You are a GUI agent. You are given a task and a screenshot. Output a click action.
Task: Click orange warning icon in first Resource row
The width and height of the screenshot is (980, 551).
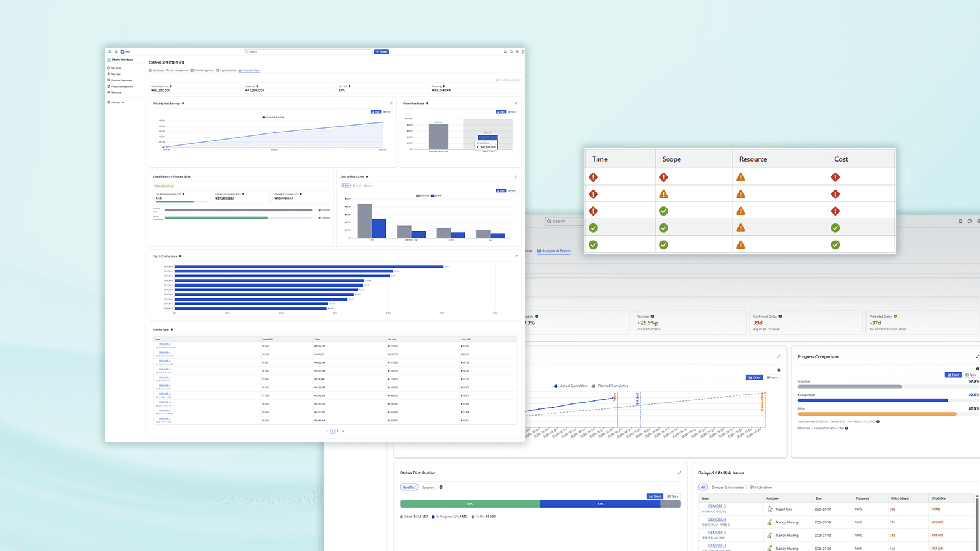(741, 177)
